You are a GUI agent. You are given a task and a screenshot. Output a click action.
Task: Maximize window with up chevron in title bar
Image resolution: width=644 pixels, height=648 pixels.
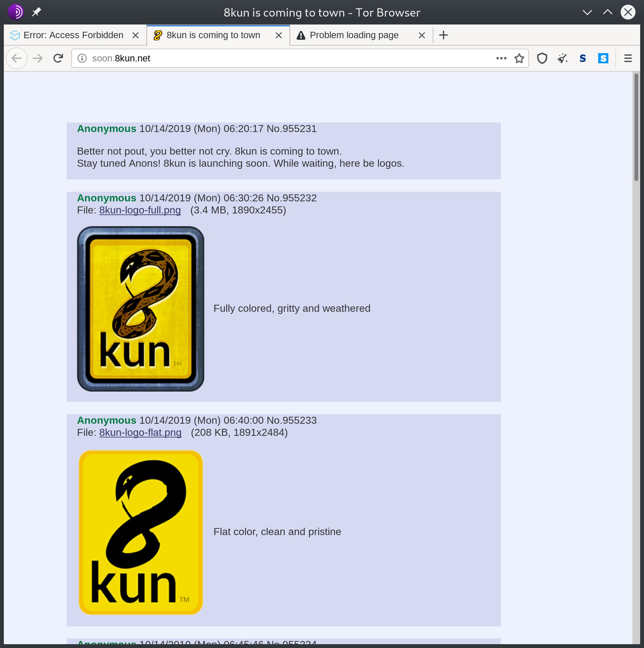coord(607,12)
